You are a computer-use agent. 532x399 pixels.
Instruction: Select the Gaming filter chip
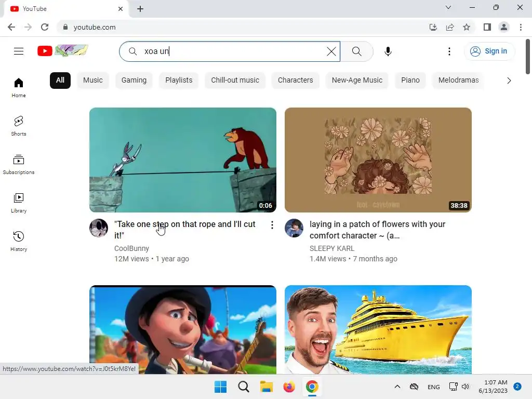click(134, 81)
